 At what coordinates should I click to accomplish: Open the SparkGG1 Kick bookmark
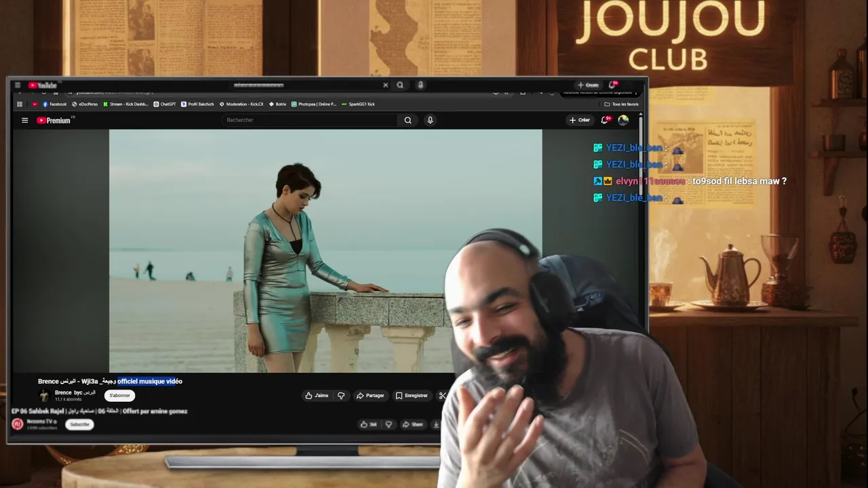click(x=358, y=104)
